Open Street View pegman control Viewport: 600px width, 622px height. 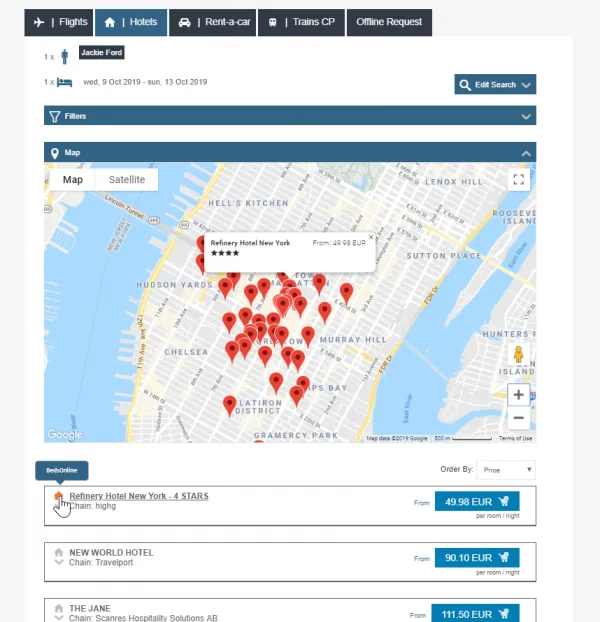pos(518,355)
